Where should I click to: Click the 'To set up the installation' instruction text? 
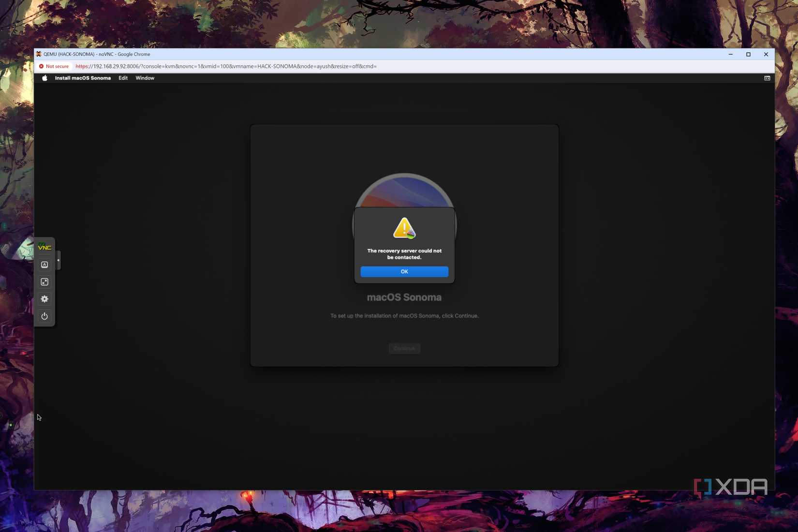404,316
